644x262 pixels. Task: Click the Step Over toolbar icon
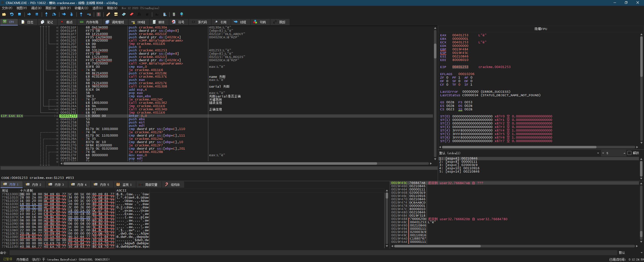coord(54,14)
